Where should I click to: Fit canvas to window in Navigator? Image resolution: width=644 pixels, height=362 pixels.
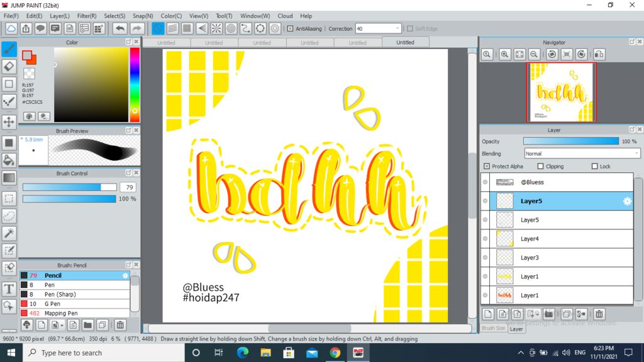coord(519,54)
